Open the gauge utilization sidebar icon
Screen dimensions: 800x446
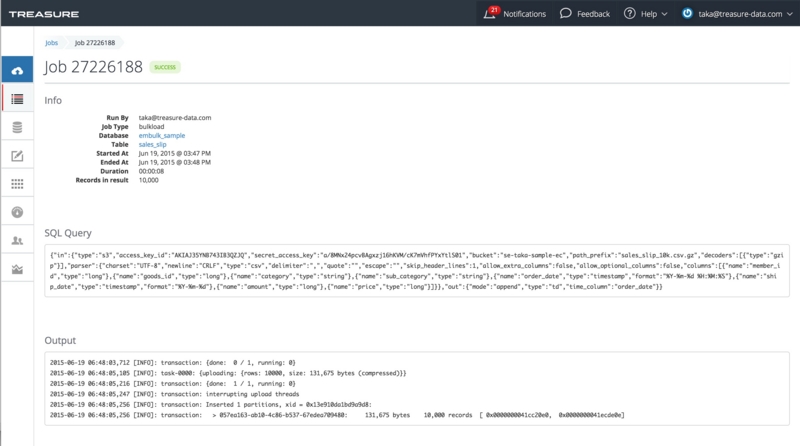(x=17, y=212)
